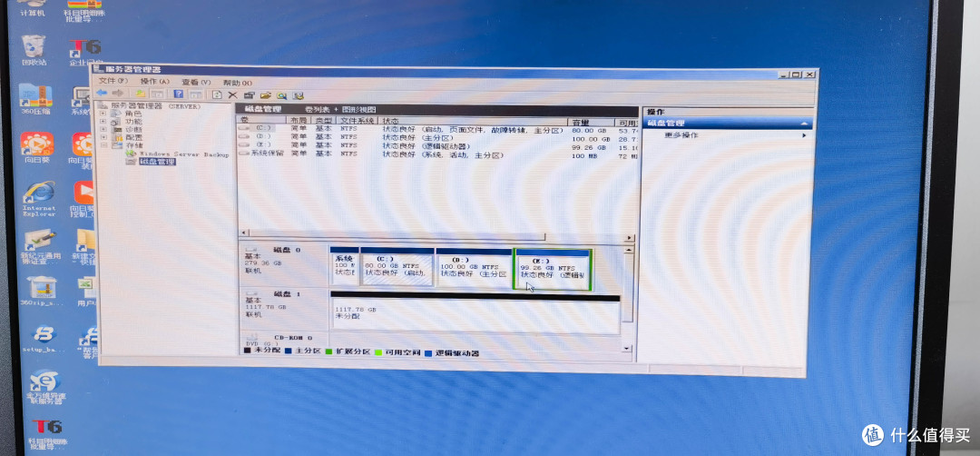Image resolution: width=980 pixels, height=456 pixels.
Task: Click the last toolbar settings icon
Action: tap(299, 95)
